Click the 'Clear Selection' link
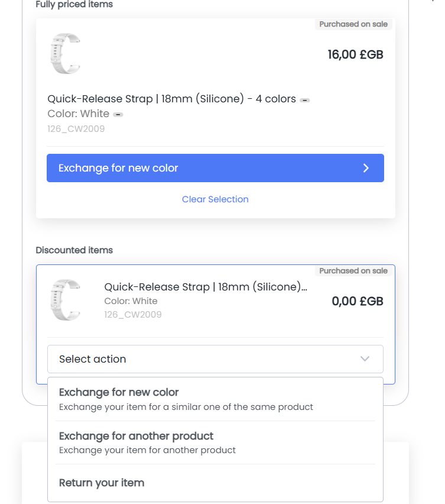This screenshot has height=504, width=445. [215, 199]
